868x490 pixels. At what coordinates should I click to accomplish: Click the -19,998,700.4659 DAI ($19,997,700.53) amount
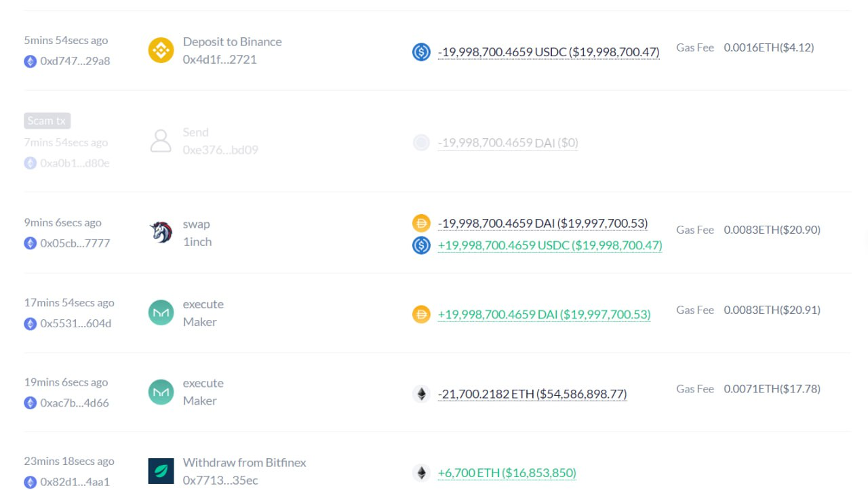(x=542, y=224)
